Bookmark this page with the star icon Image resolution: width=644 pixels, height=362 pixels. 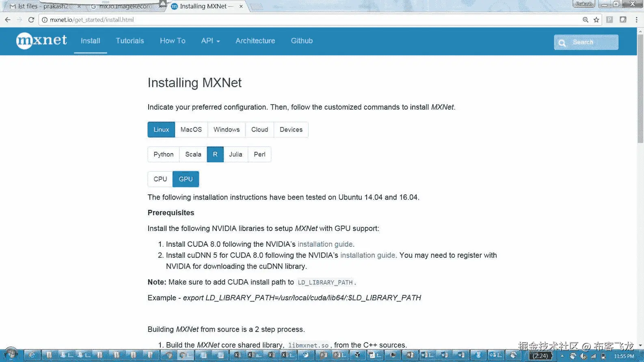596,19
